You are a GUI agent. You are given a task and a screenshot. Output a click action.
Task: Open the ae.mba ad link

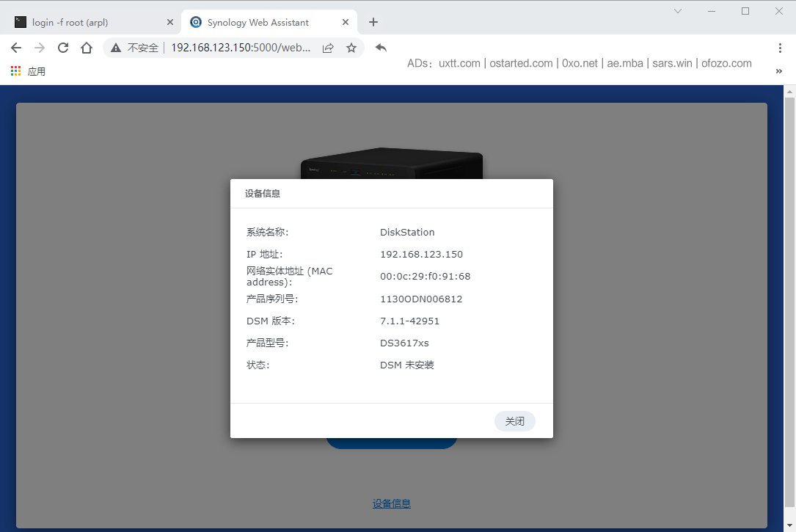coord(625,63)
